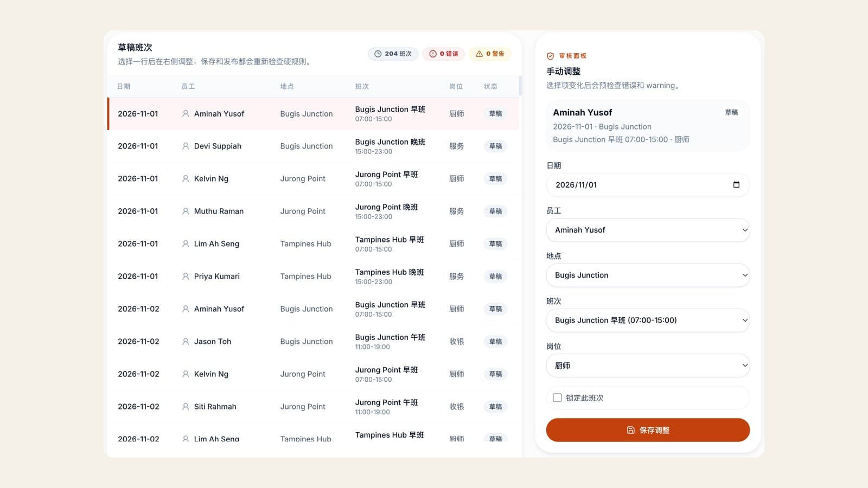Viewport: 868px width, 488px height.
Task: Click the save disk icon in 保存调整
Action: [x=630, y=430]
